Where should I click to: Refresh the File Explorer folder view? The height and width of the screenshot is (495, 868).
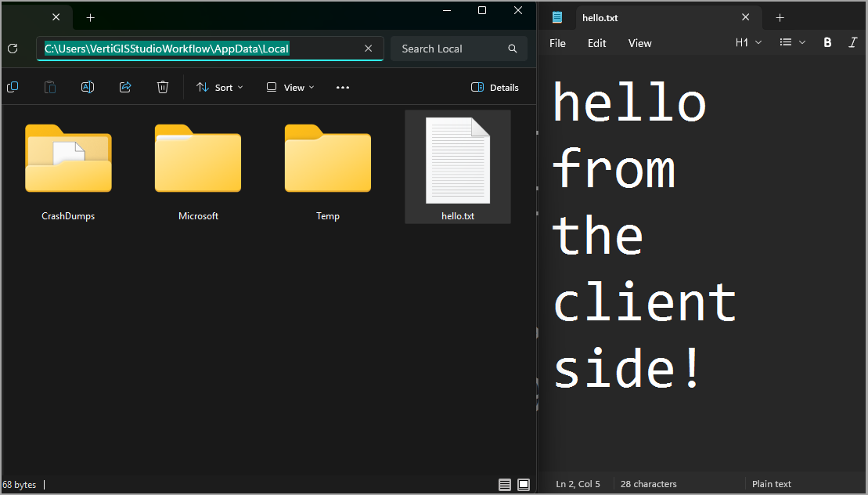13,49
